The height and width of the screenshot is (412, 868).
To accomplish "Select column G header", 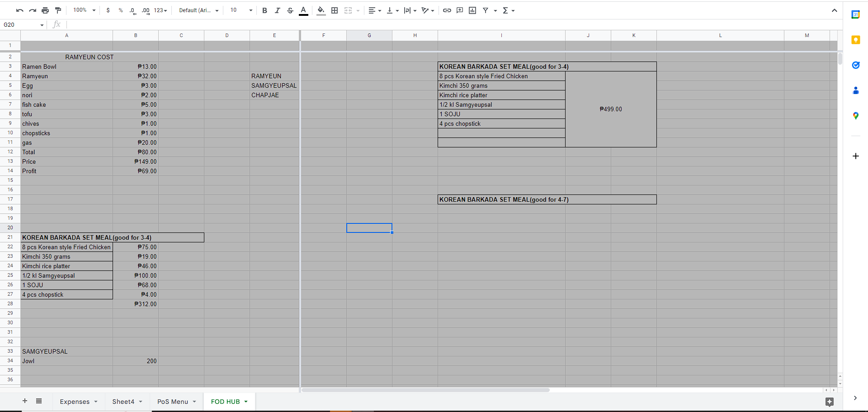I will (369, 35).
